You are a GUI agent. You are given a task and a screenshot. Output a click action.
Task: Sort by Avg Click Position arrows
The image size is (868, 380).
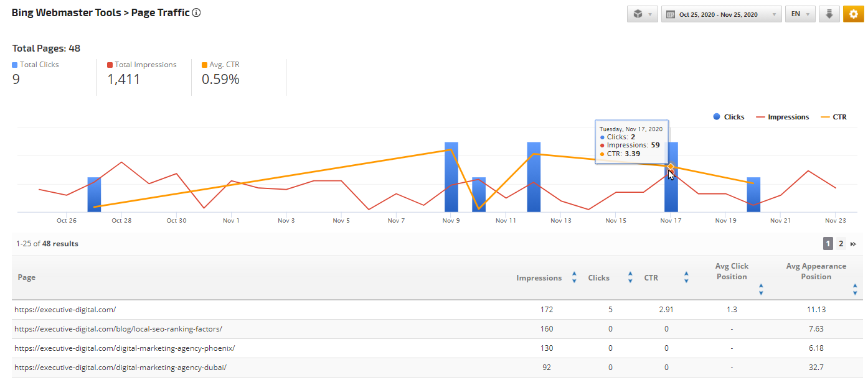(761, 290)
